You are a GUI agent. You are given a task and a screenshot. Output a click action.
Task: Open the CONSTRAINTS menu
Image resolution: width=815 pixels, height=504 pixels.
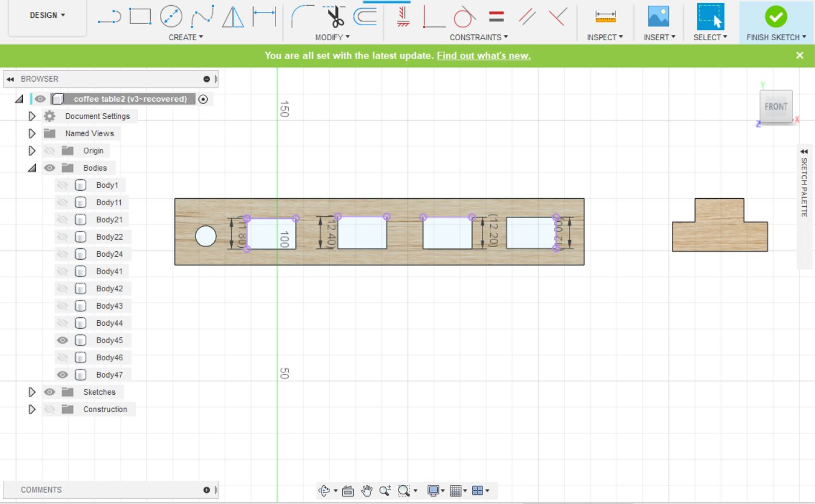pyautogui.click(x=479, y=37)
